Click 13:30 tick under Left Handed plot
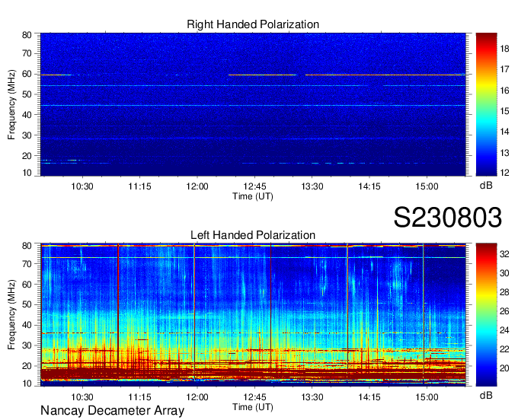 point(312,397)
